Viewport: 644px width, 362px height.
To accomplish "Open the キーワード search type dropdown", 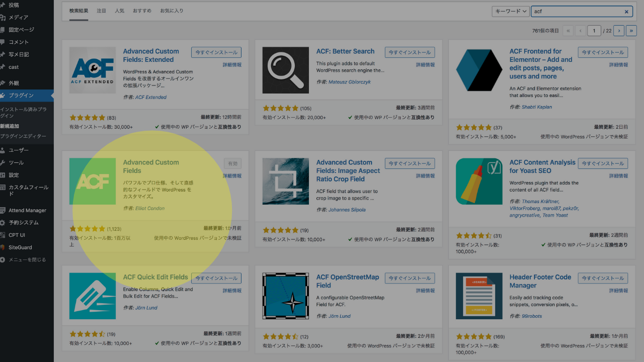I will tap(510, 12).
